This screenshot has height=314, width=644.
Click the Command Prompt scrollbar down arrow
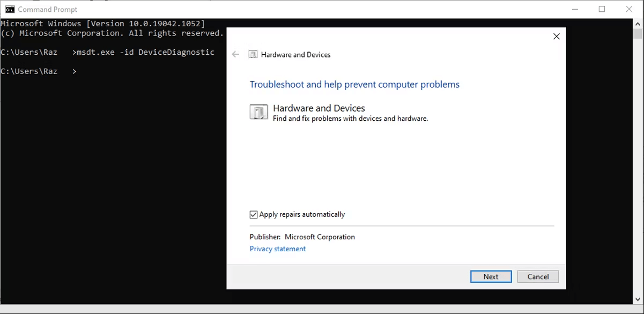[x=638, y=300]
